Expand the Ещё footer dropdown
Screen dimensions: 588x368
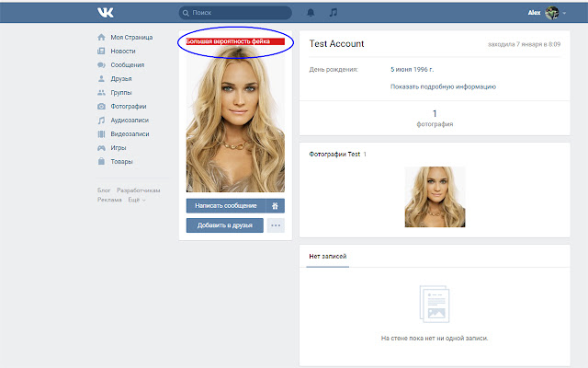(137, 200)
